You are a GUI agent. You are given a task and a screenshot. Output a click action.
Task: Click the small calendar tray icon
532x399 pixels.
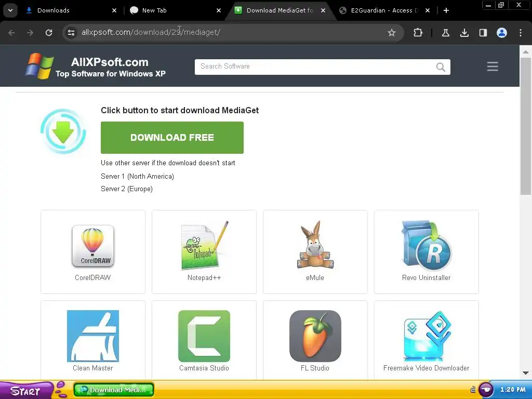pos(473,390)
